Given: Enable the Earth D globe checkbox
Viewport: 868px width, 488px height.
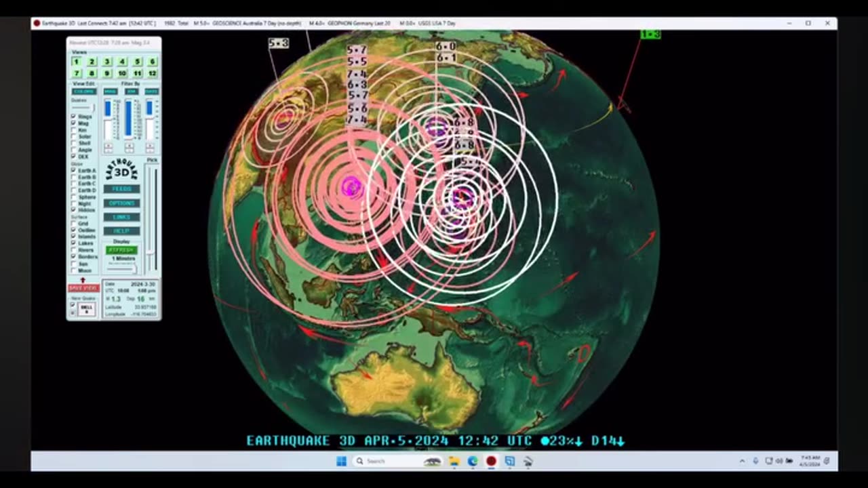Looking at the screenshot, I should 74,190.
